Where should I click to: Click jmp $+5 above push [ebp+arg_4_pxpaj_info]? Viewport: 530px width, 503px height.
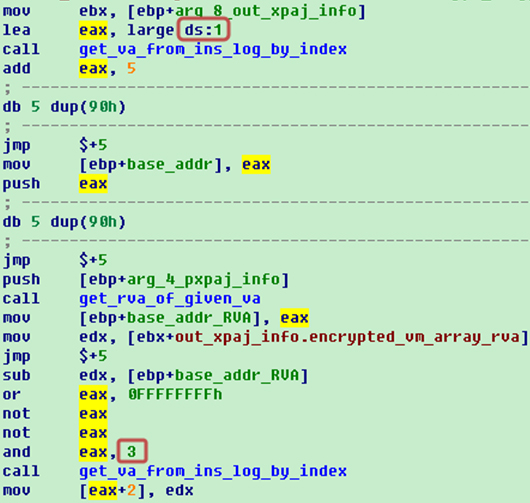click(55, 260)
